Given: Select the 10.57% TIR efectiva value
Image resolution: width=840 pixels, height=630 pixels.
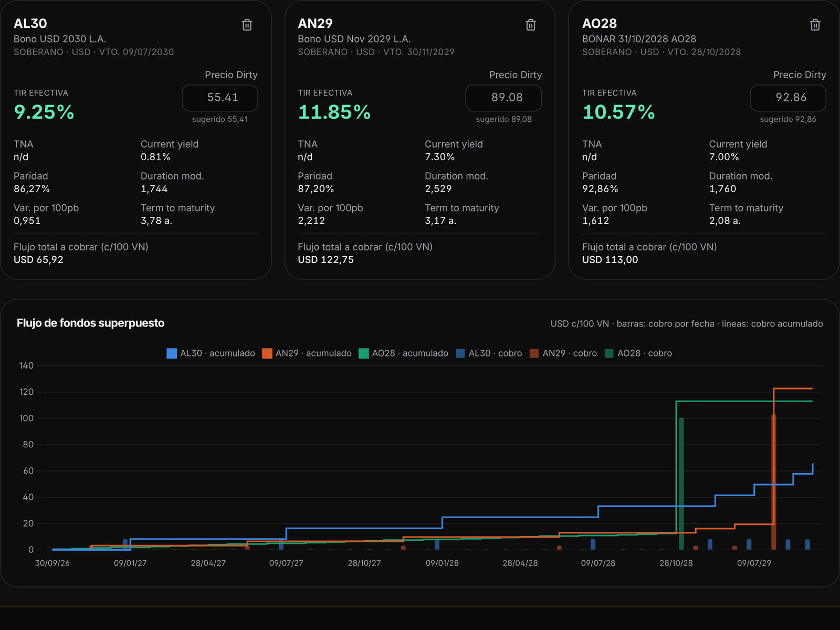Looking at the screenshot, I should click(618, 112).
